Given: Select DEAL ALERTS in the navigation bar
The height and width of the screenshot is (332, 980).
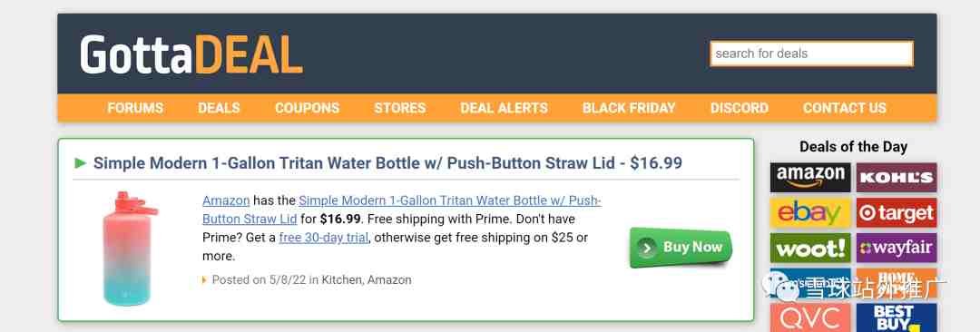Looking at the screenshot, I should point(504,108).
